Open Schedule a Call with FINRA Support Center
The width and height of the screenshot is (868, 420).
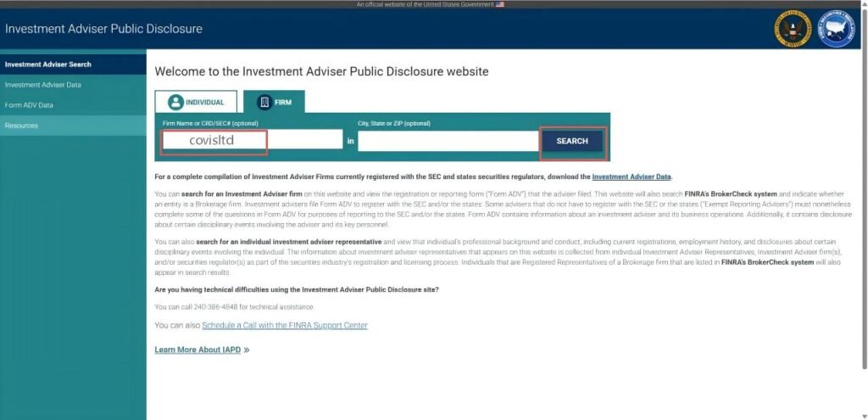click(x=285, y=325)
